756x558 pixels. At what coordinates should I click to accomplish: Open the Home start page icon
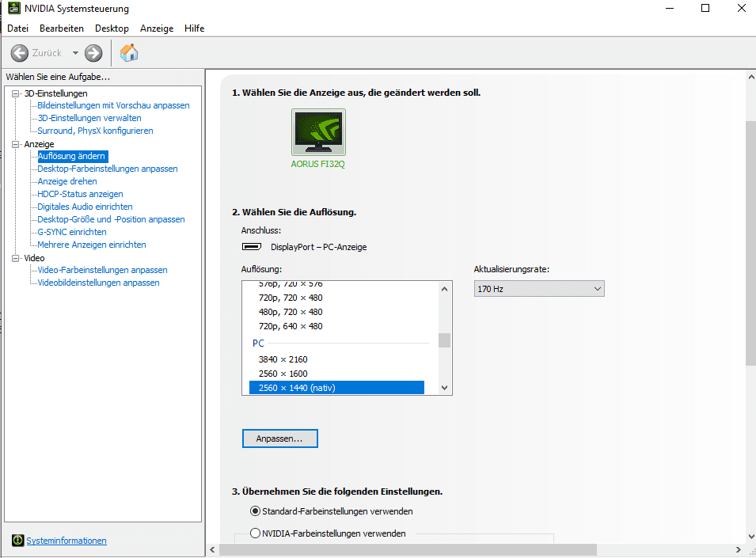[x=129, y=52]
